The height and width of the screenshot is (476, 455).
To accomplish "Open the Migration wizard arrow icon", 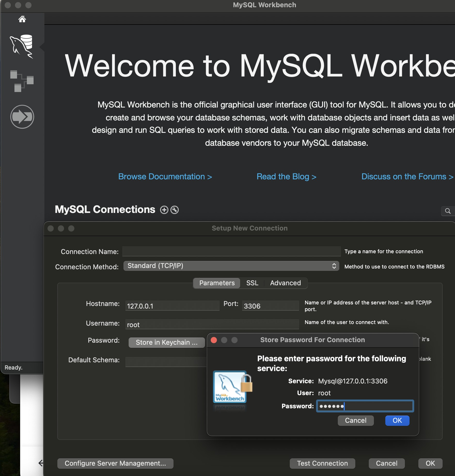I will pyautogui.click(x=22, y=117).
